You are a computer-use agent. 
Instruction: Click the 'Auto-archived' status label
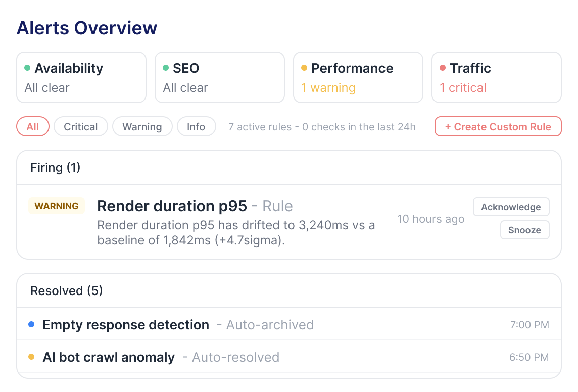pos(270,325)
